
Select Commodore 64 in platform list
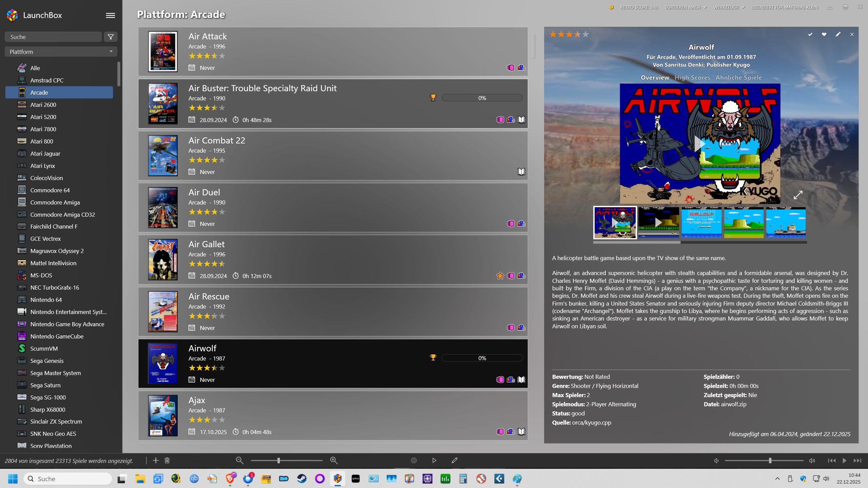pyautogui.click(x=50, y=190)
